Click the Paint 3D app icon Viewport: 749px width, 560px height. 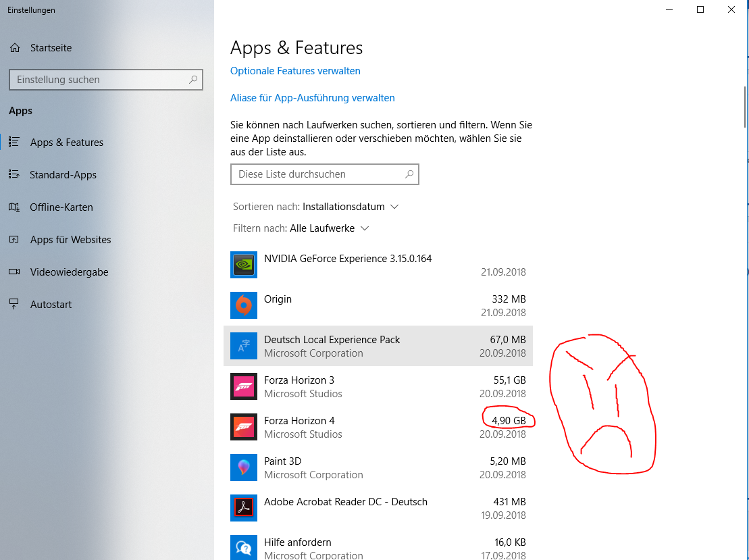tap(244, 467)
